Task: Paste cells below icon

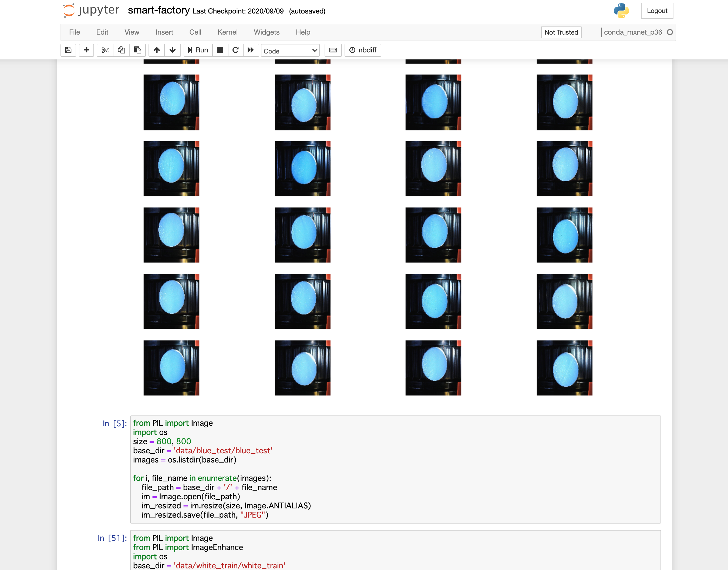Action: click(x=137, y=50)
